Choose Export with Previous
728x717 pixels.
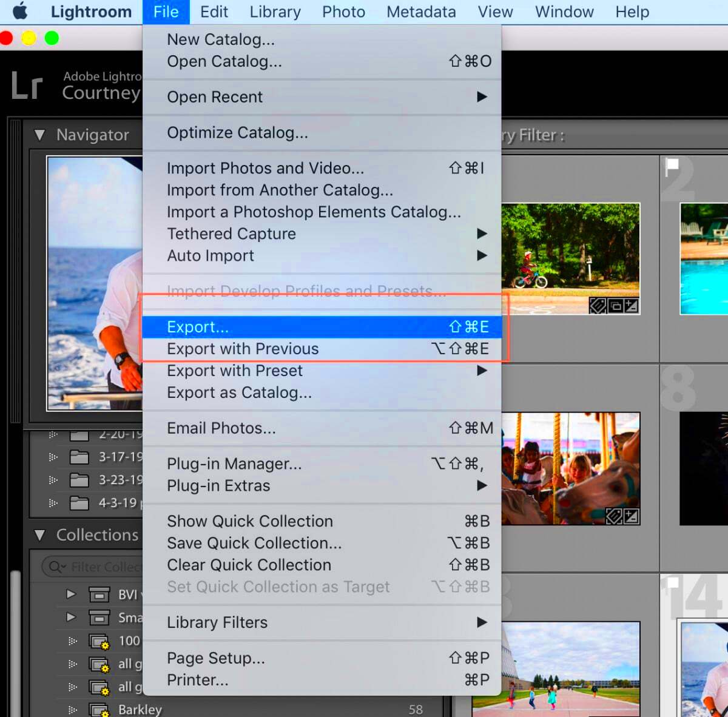tap(322, 349)
